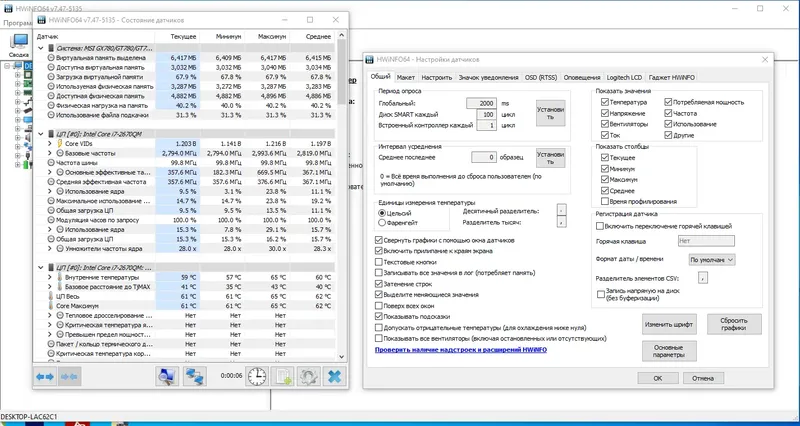Viewport: 800px width, 426px height.
Task: Enable the Поверх всех окон checkbox
Action: click(379, 306)
